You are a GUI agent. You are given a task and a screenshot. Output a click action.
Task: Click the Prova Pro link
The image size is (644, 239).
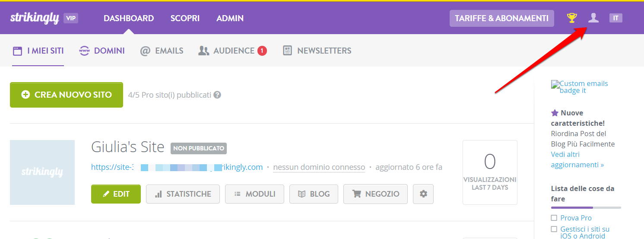click(x=576, y=218)
